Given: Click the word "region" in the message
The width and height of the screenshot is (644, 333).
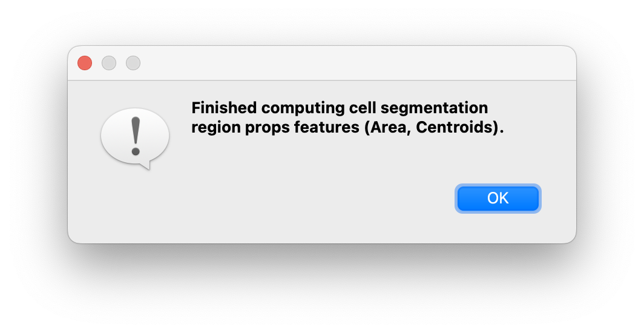Looking at the screenshot, I should tap(212, 129).
